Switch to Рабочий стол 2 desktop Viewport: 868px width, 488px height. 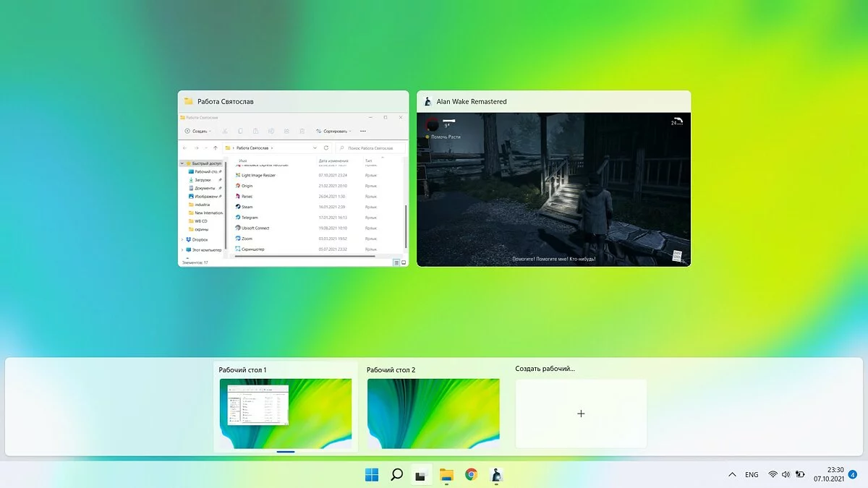433,413
